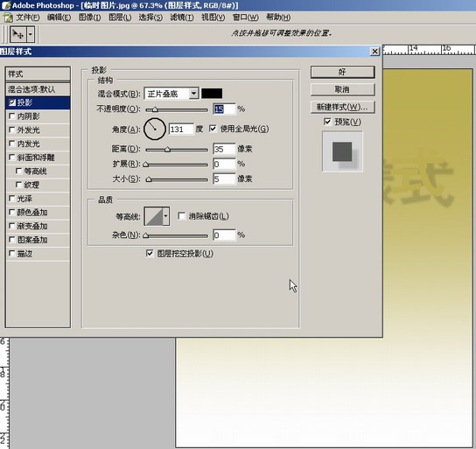Toggle the 使用全局光(G) checkbox
This screenshot has height=449, width=476.
coord(213,129)
